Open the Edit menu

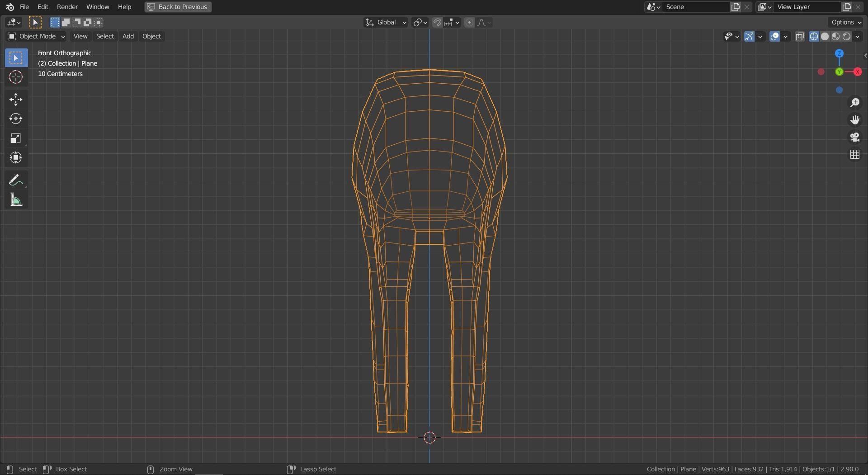(43, 7)
